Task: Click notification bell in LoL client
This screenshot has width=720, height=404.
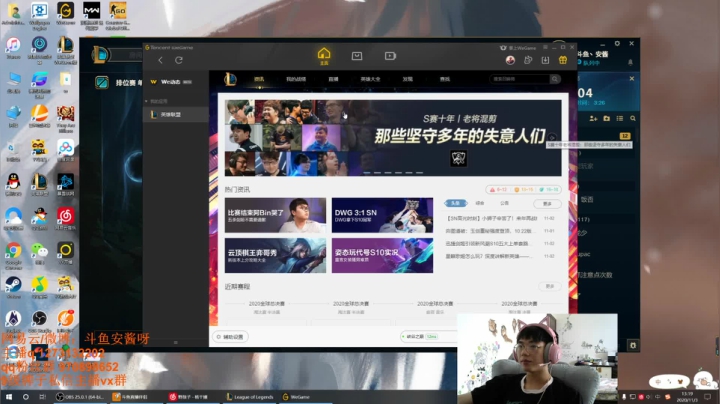Action: point(630,62)
